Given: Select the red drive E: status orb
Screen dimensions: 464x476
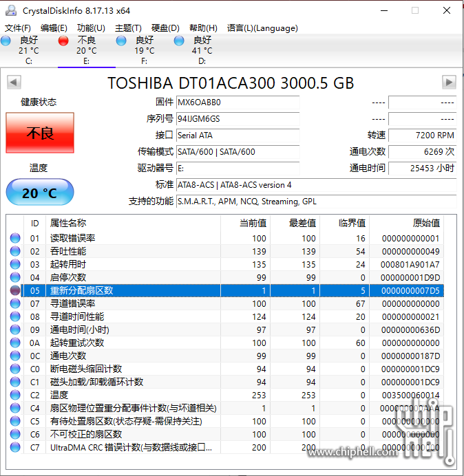Looking at the screenshot, I should pyautogui.click(x=64, y=41).
